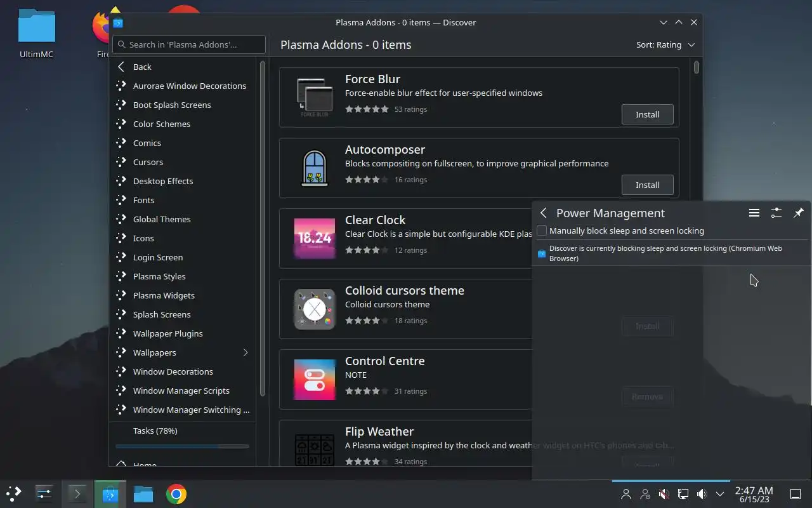The height and width of the screenshot is (508, 812).
Task: Open the Colloid cursors theme thumbnail
Action: tap(315, 309)
